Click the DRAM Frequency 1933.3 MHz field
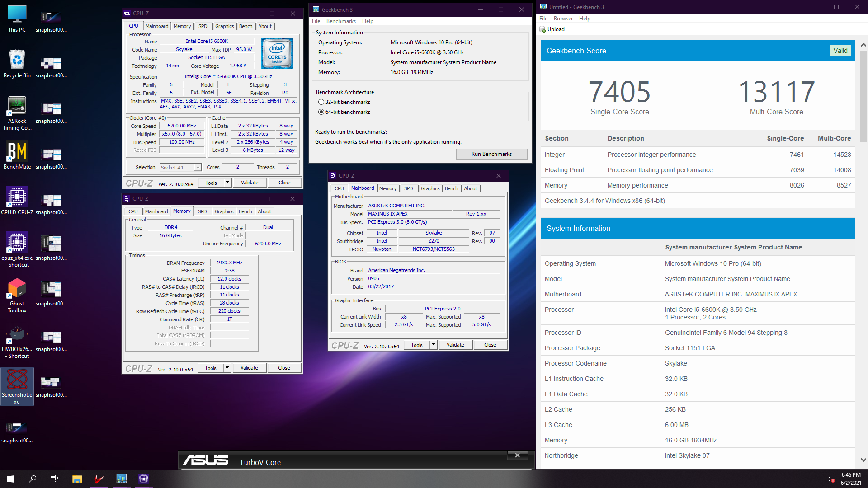 click(x=229, y=263)
